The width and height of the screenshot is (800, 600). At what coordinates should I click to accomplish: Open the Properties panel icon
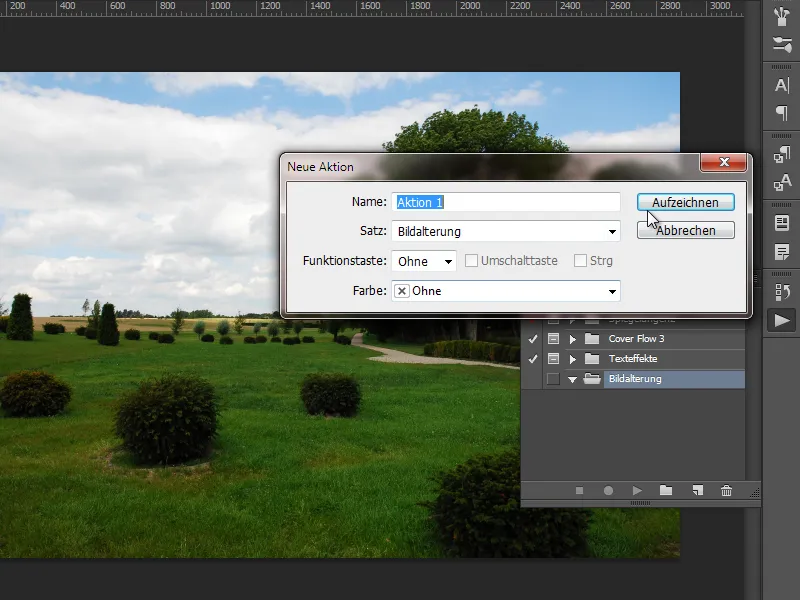pyautogui.click(x=781, y=223)
